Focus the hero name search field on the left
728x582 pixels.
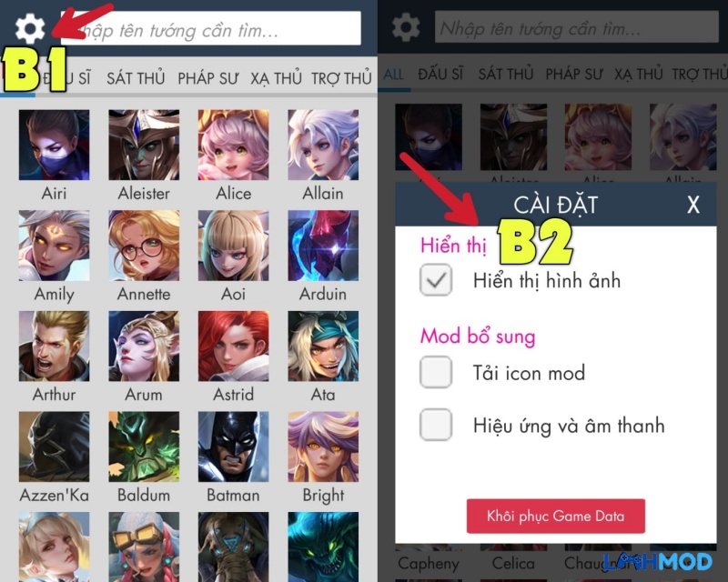pyautogui.click(x=211, y=29)
